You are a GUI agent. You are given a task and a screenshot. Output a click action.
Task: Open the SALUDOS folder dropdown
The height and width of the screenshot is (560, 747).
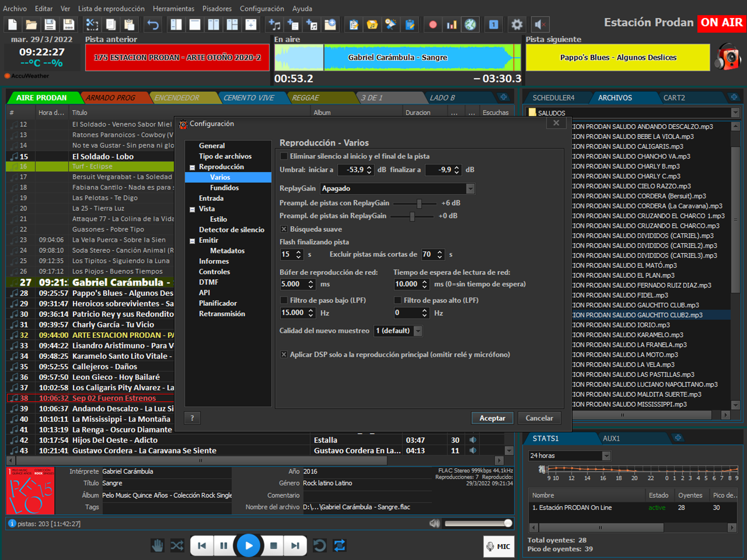pos(735,112)
